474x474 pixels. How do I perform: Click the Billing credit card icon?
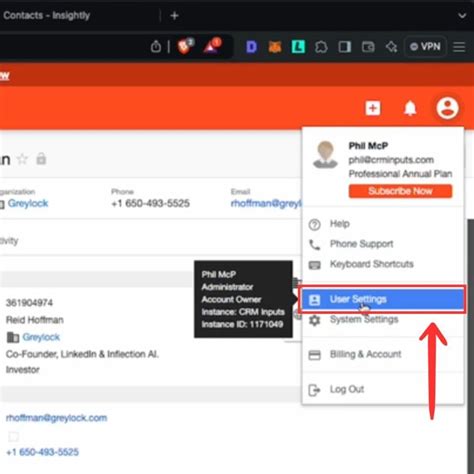pos(314,355)
